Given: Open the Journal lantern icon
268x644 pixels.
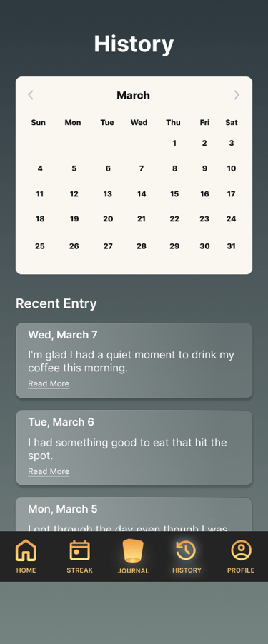Looking at the screenshot, I should [133, 550].
